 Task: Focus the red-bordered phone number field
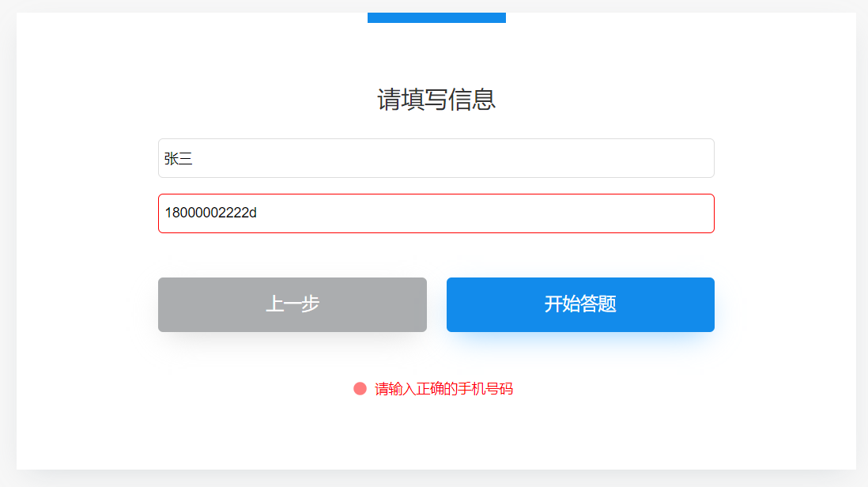436,213
